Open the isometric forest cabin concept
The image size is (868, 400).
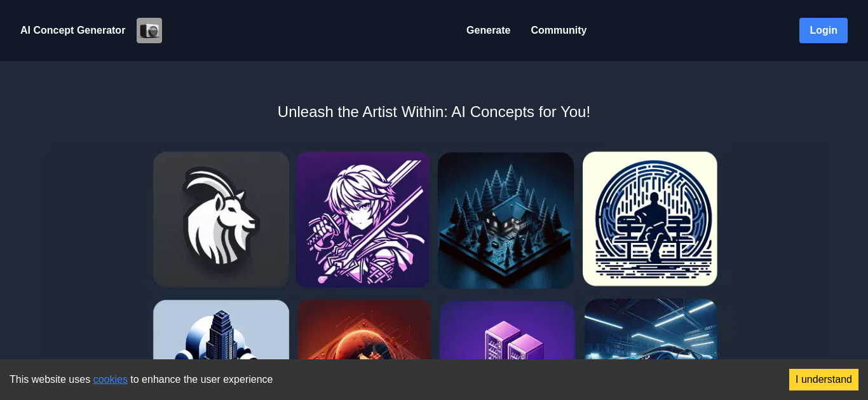click(x=506, y=220)
